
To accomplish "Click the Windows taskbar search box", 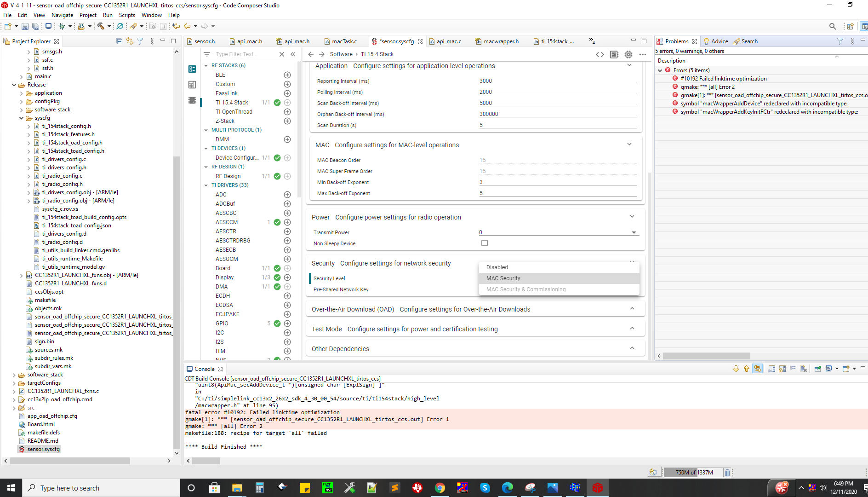I will pos(101,488).
